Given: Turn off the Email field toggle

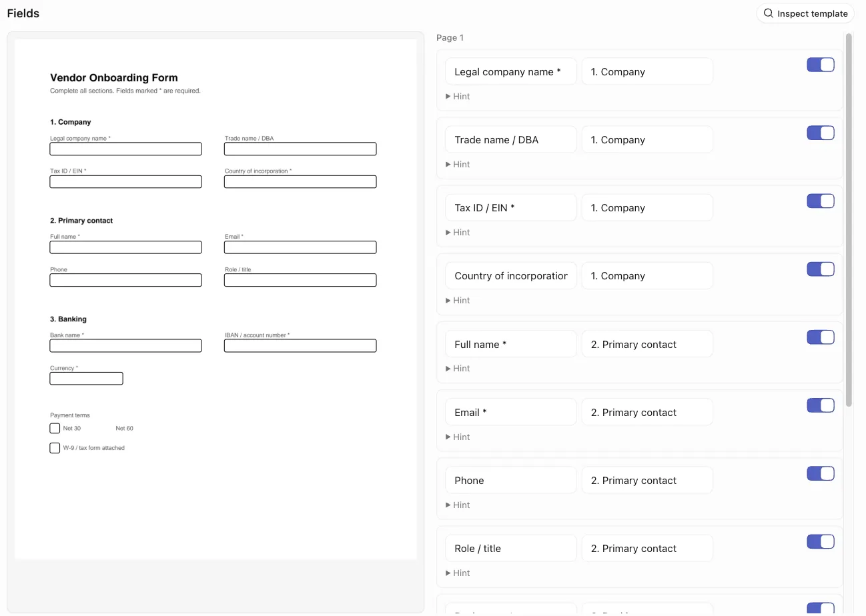Looking at the screenshot, I should (x=821, y=405).
